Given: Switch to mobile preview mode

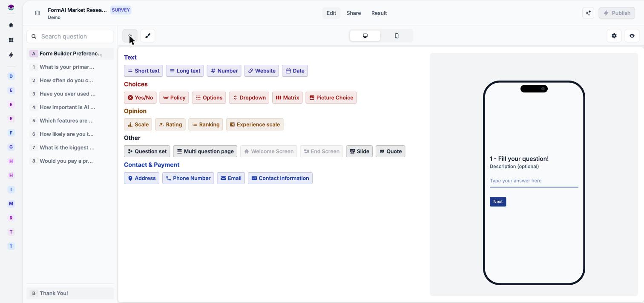Looking at the screenshot, I should click(x=397, y=36).
